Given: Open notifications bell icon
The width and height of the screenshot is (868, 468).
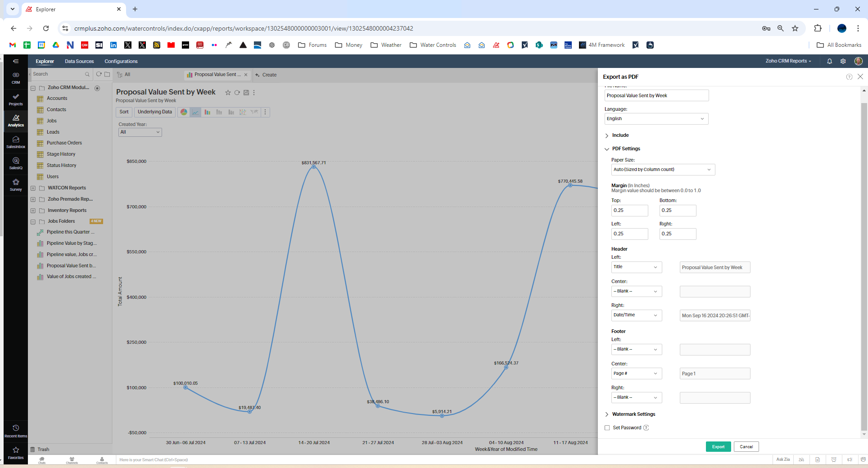Looking at the screenshot, I should 829,61.
